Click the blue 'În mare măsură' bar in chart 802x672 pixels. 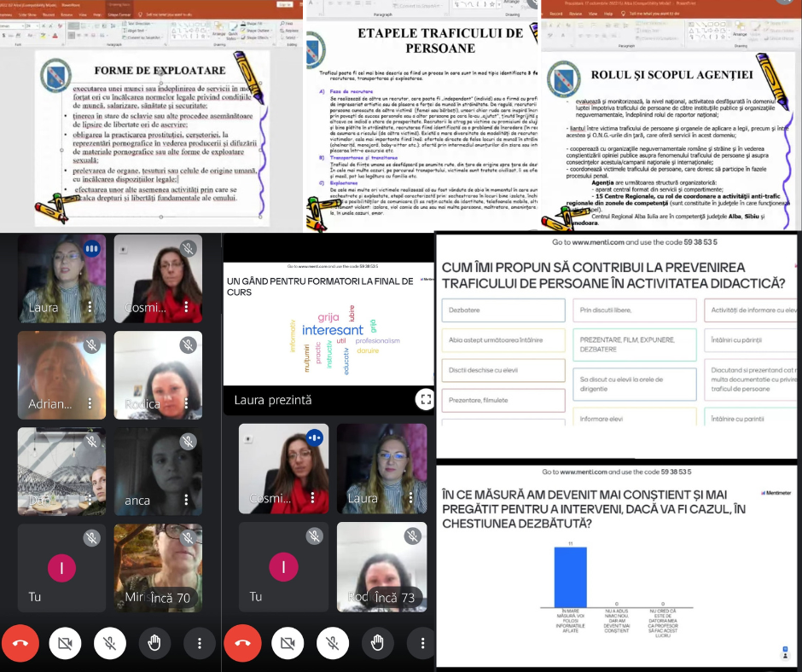point(570,576)
